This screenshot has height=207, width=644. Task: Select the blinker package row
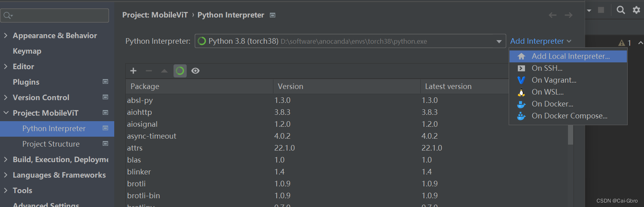346,172
